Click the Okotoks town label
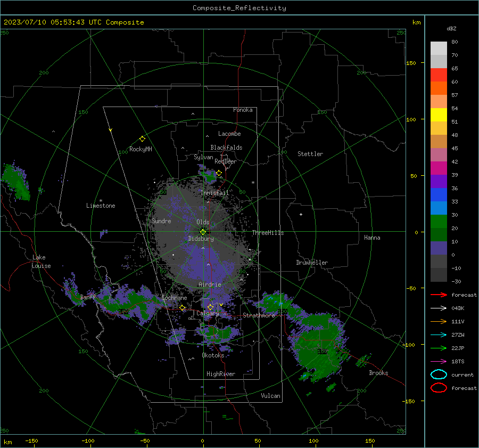 213,355
